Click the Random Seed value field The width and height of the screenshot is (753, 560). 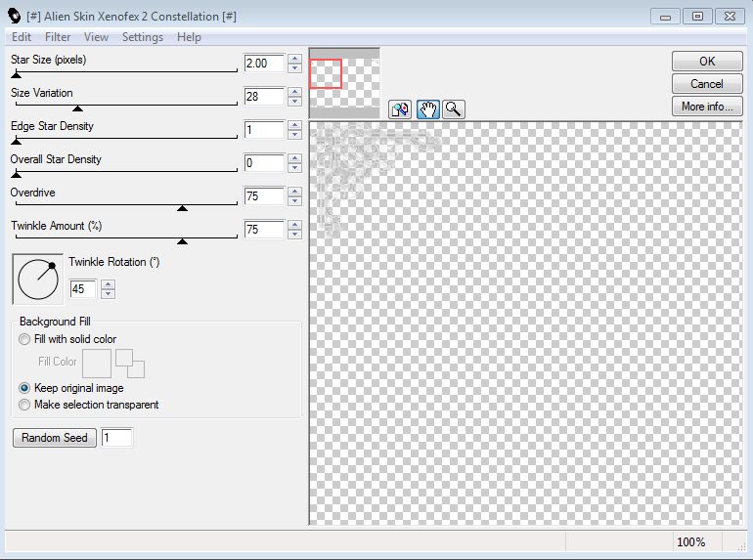coord(116,438)
